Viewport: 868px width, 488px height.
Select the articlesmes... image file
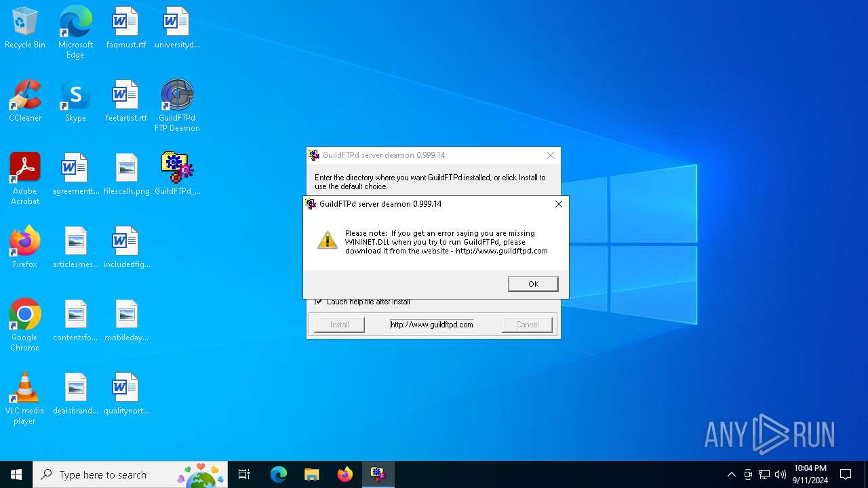75,247
